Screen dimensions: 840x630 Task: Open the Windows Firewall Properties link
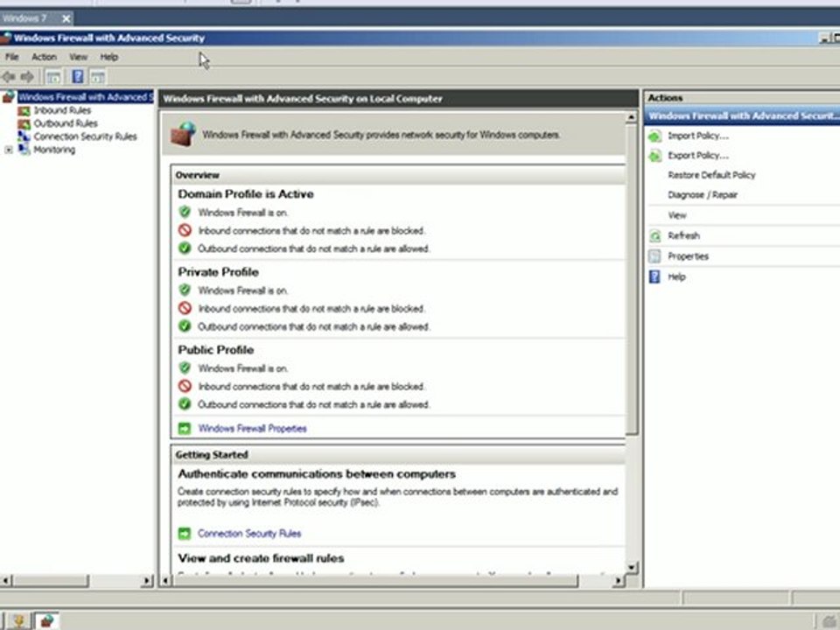pos(252,429)
